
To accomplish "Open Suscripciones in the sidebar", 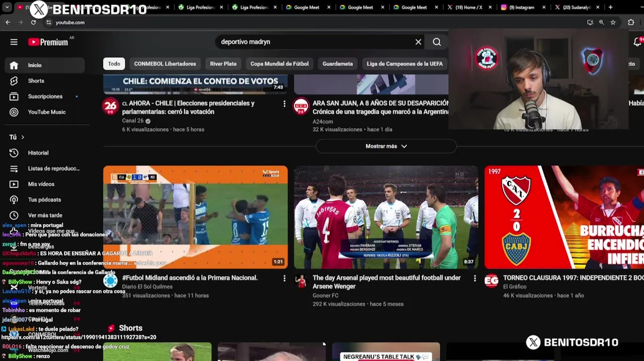I will click(x=45, y=96).
